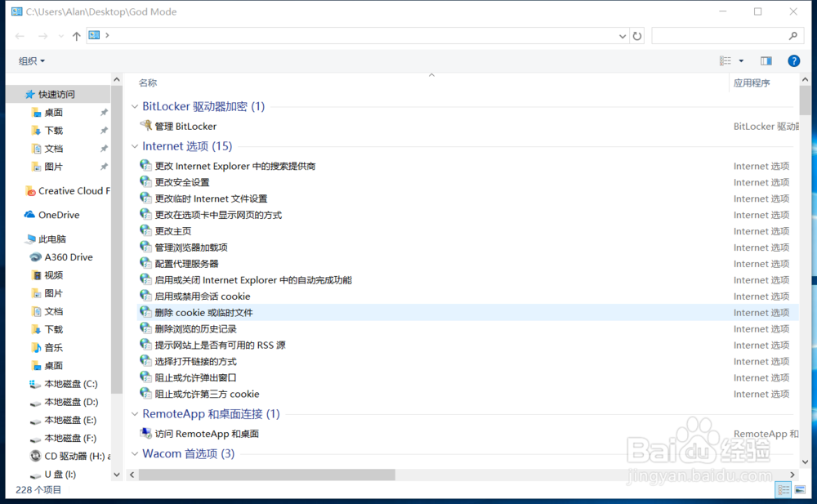Viewport: 817px width, 504px height.
Task: Open the recent locations dropdown arrow
Action: (61, 36)
